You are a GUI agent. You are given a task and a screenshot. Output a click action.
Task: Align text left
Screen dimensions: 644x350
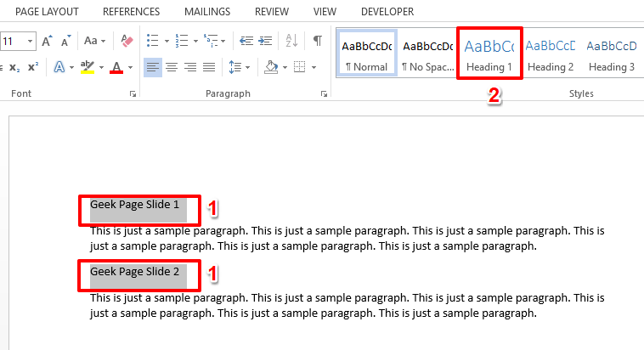pos(153,67)
